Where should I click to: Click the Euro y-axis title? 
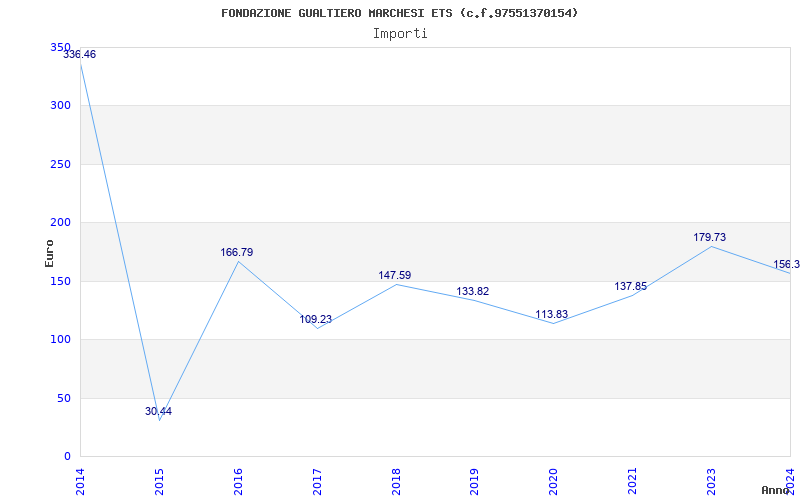pyautogui.click(x=49, y=253)
